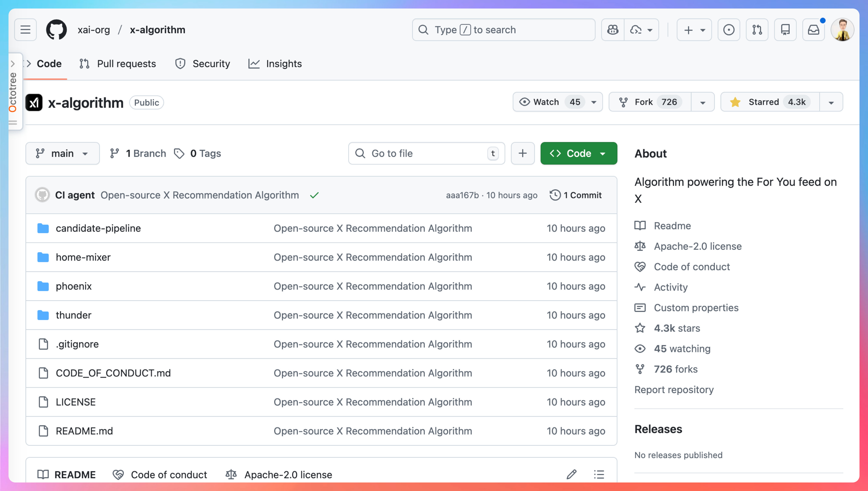Open the main branch dropdown
This screenshot has width=868, height=491.
[62, 154]
